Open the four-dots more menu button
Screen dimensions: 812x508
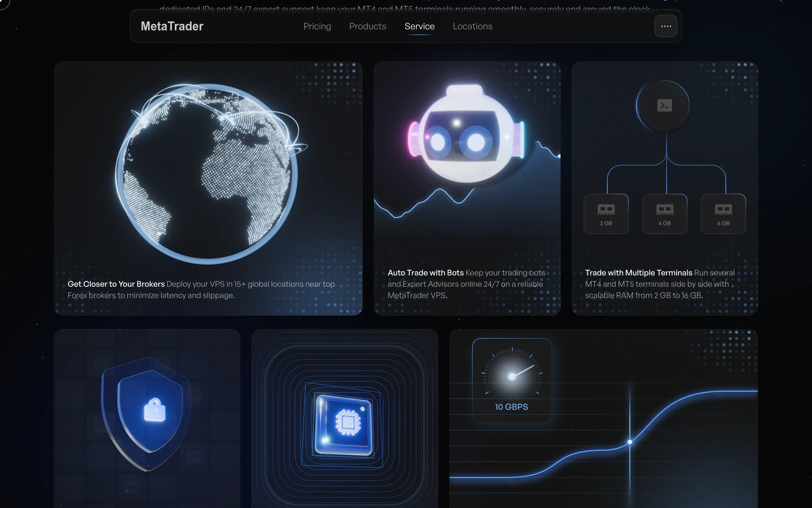pos(666,26)
